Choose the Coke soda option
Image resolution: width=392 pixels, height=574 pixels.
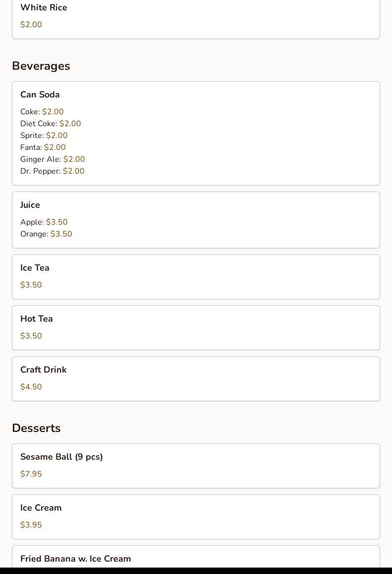tap(42, 112)
